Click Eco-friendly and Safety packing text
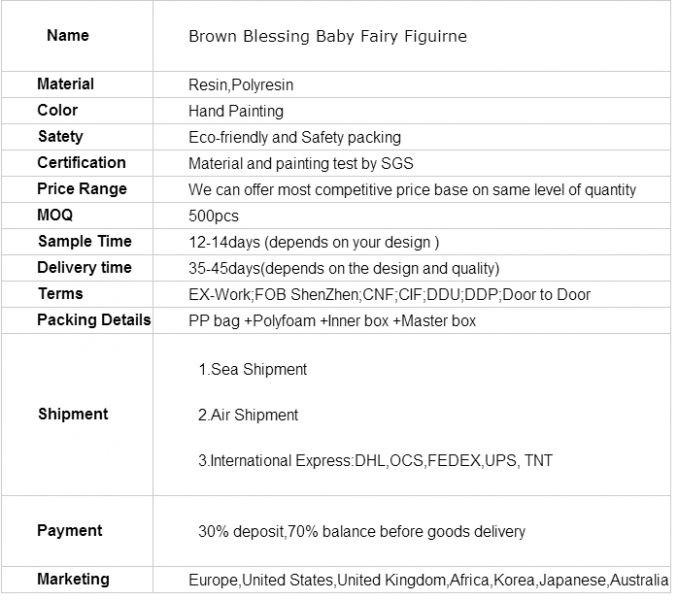Screen dimensions: 678x600 click(x=295, y=137)
